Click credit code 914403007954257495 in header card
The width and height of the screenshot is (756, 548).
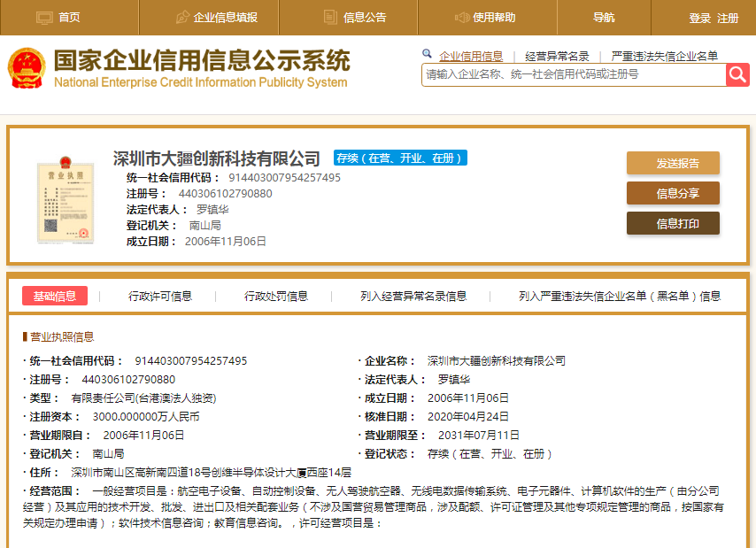point(284,178)
